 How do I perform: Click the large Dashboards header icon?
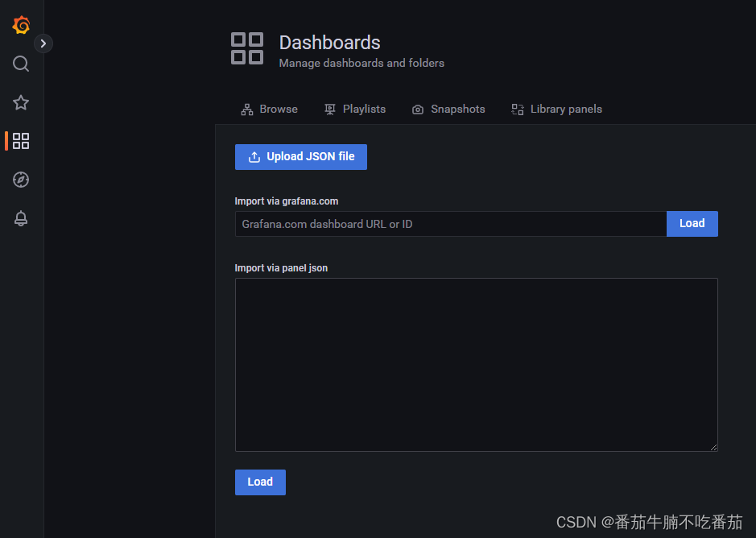click(247, 48)
